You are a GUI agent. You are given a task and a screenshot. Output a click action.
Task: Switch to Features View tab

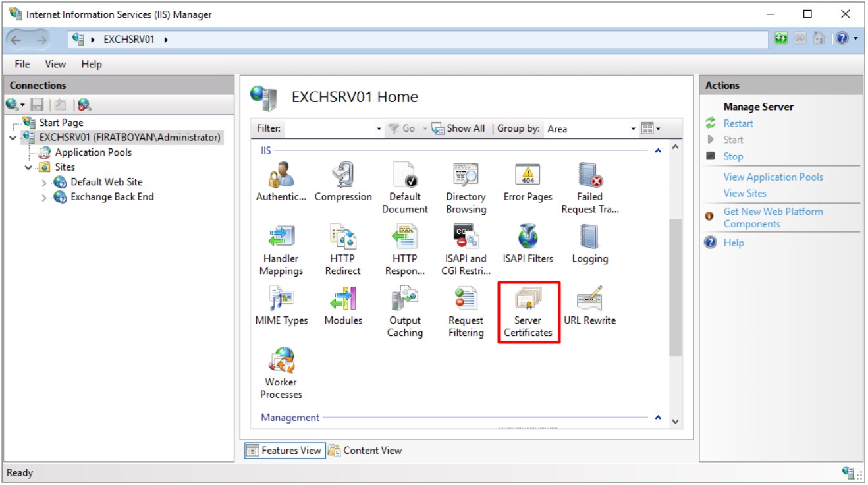pos(285,451)
